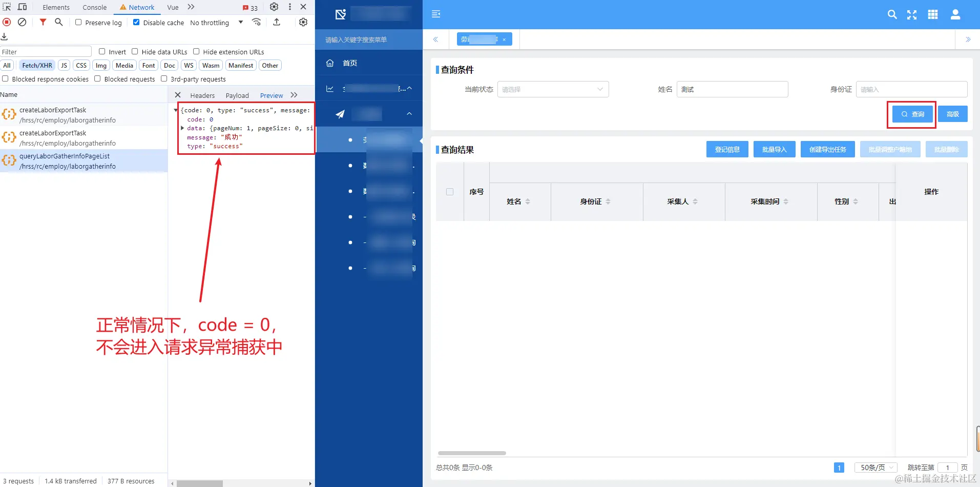Open the app grid icon in header
This screenshot has width=980, height=487.
[x=933, y=14]
